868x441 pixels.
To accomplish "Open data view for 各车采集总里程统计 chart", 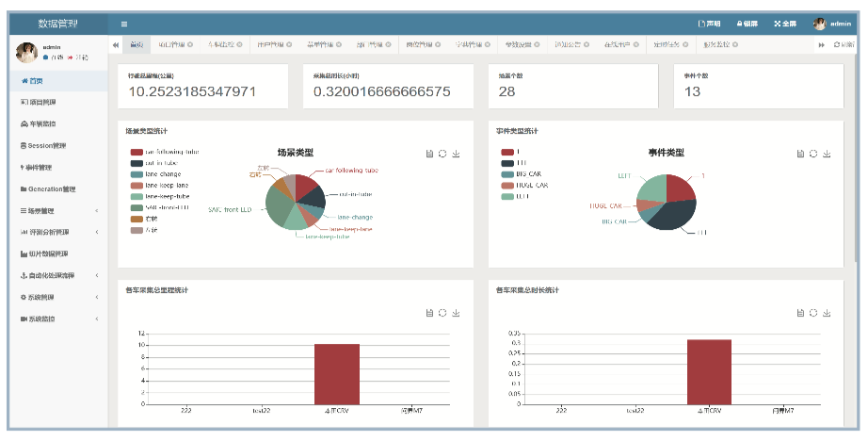I will click(x=429, y=313).
